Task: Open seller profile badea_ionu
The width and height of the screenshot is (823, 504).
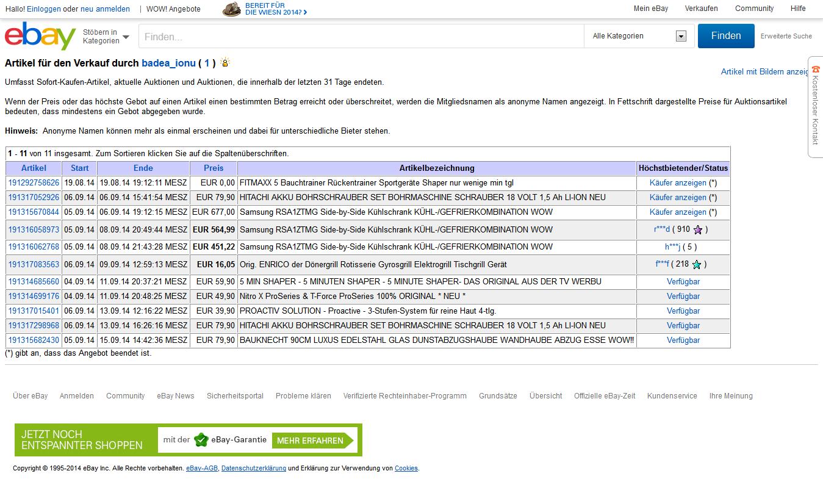Action: pyautogui.click(x=168, y=63)
